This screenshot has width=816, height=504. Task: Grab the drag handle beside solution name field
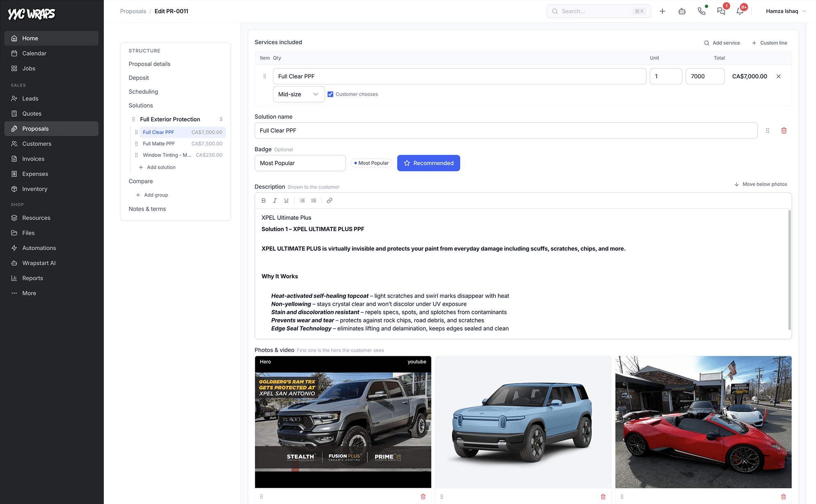(x=768, y=130)
